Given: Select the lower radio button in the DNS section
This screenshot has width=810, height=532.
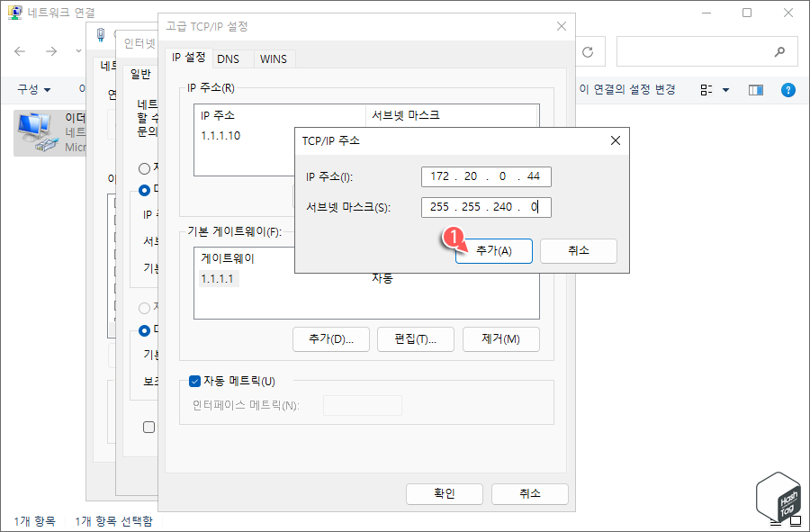Looking at the screenshot, I should coord(143,331).
